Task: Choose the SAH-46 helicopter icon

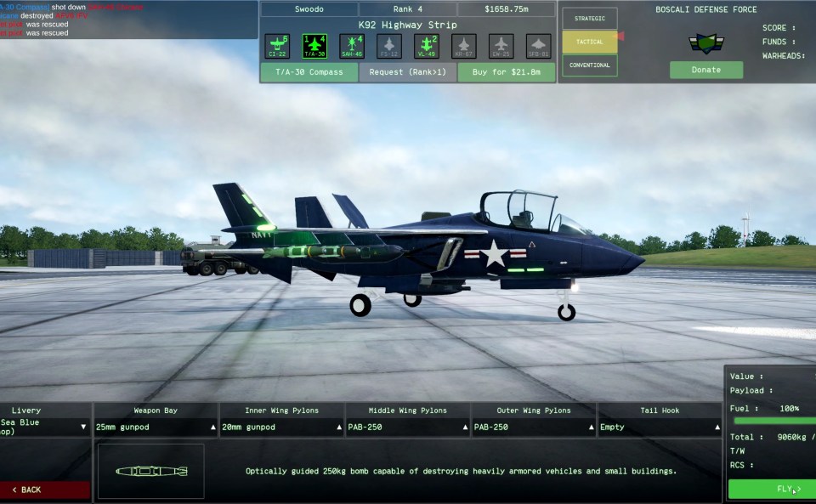Action: point(352,46)
